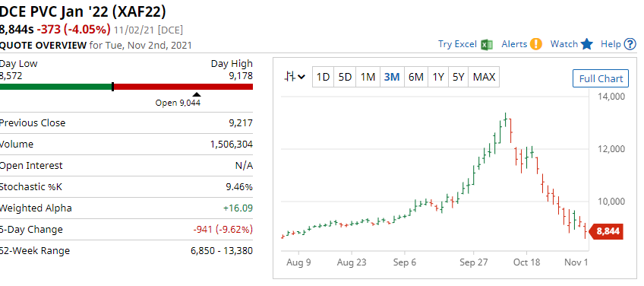Click the black marker on day range bar
644x286 pixels.
click(x=112, y=87)
